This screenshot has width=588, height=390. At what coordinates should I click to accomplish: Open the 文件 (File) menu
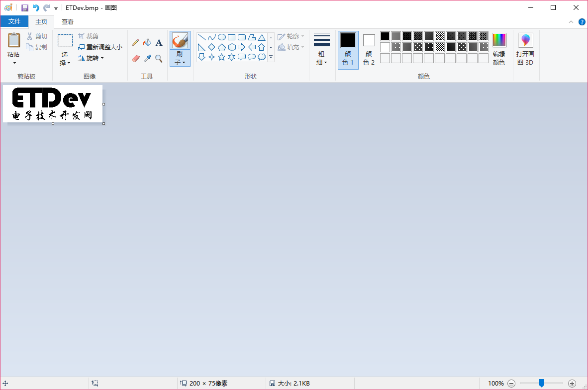[14, 21]
